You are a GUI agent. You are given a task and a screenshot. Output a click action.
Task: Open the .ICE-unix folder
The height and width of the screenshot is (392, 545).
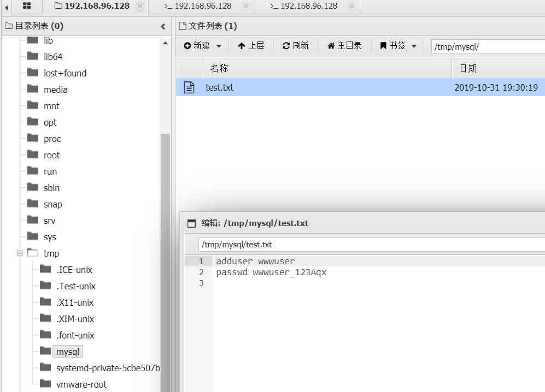pyautogui.click(x=74, y=270)
